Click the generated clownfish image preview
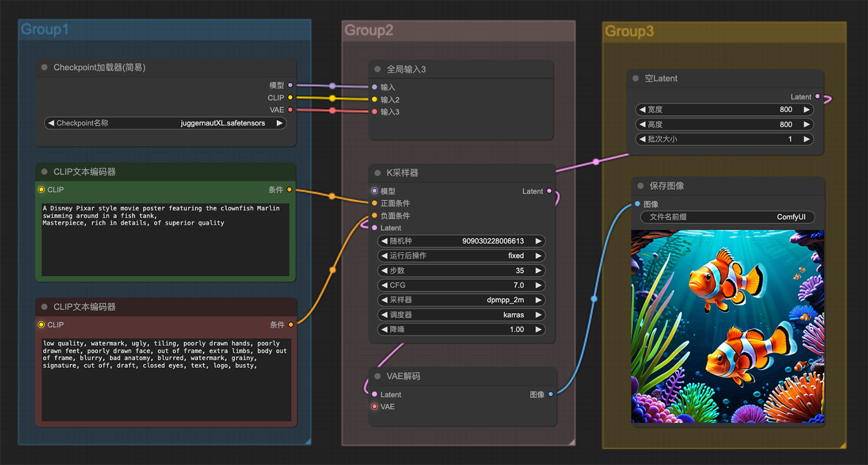Screen dimensions: 868x465 727,327
